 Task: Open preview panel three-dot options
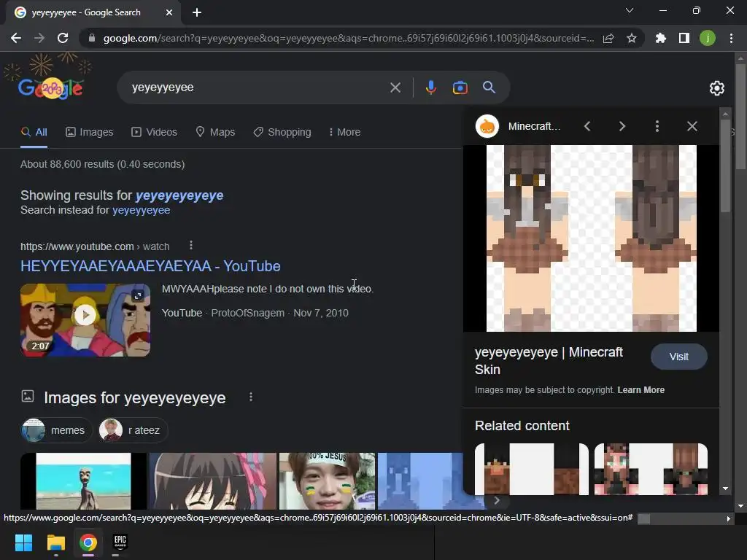(x=657, y=126)
